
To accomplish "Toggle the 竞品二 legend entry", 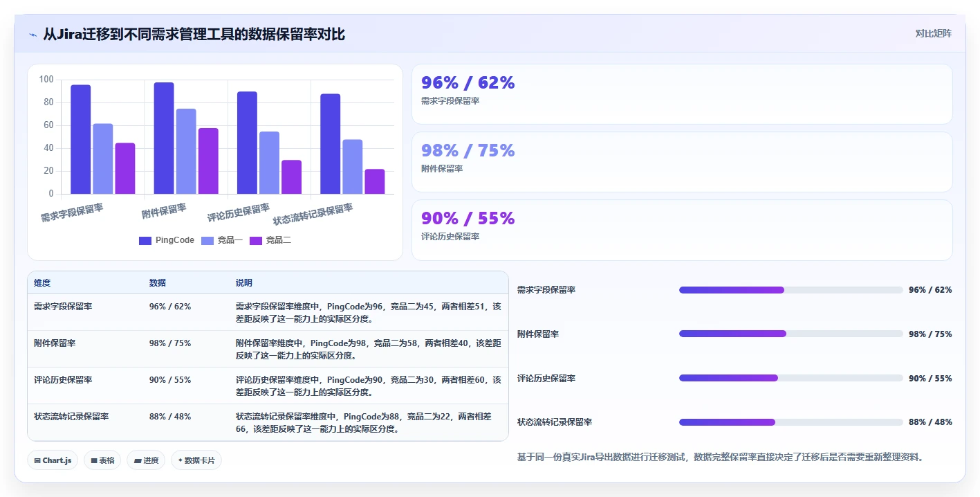I will point(270,240).
